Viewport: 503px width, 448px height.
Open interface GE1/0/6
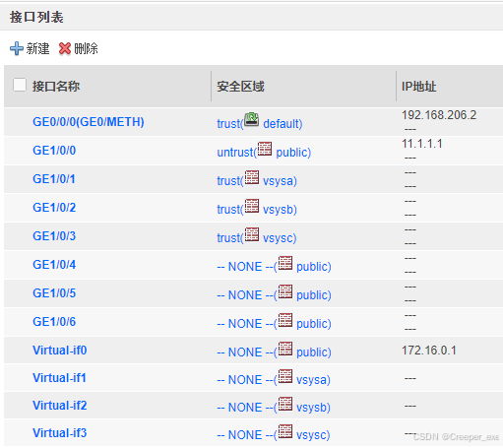[x=54, y=322]
